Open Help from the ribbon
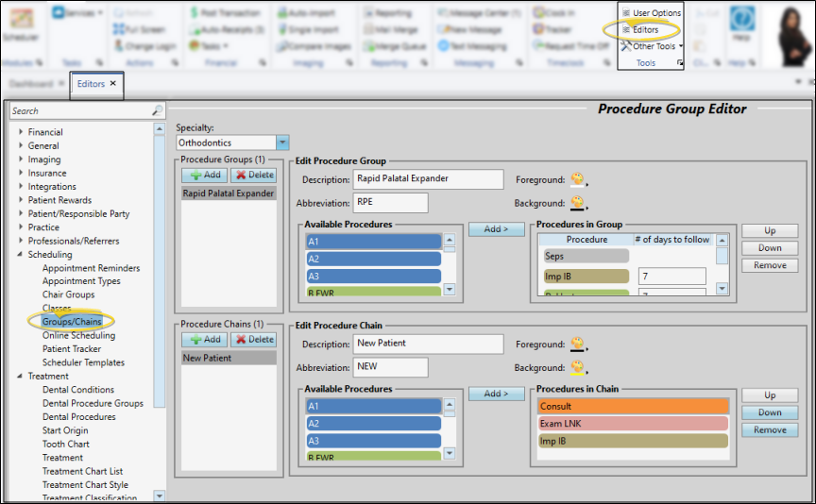 point(743,25)
